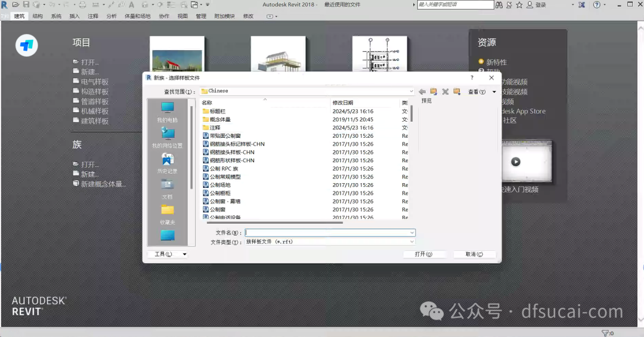The width and height of the screenshot is (644, 337).
Task: Click 新特性 link in the 资源 panel
Action: click(497, 62)
